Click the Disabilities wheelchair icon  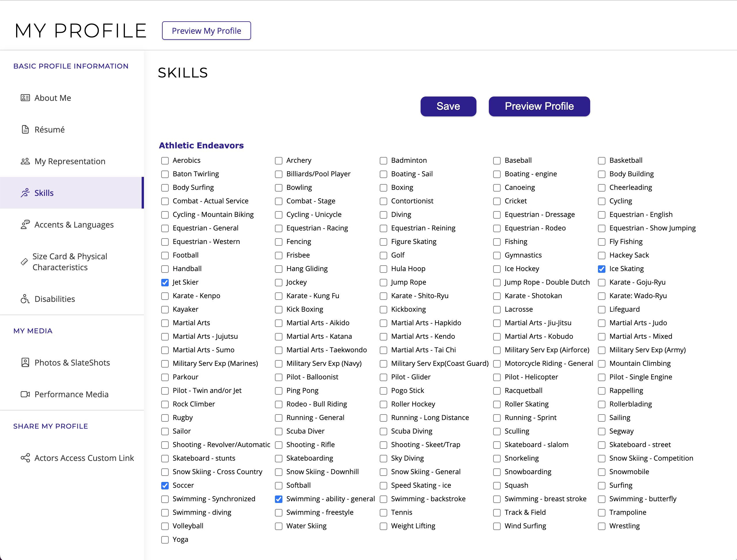[x=25, y=299]
